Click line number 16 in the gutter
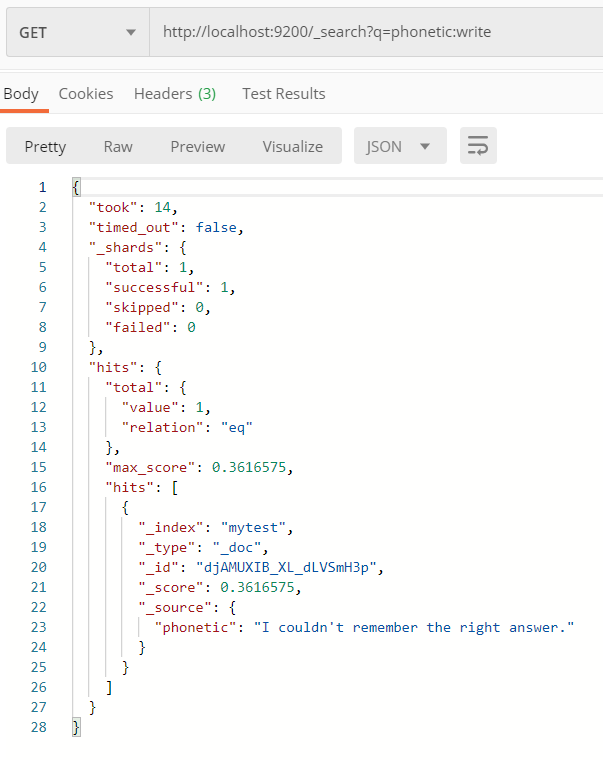 tap(39, 487)
